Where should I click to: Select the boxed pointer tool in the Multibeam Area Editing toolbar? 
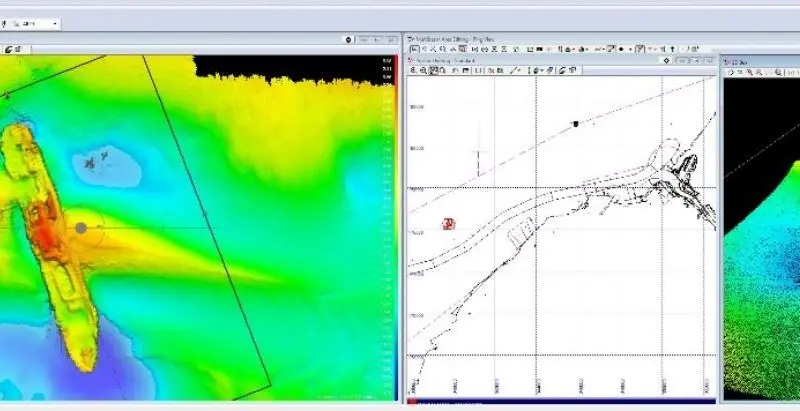pyautogui.click(x=414, y=49)
